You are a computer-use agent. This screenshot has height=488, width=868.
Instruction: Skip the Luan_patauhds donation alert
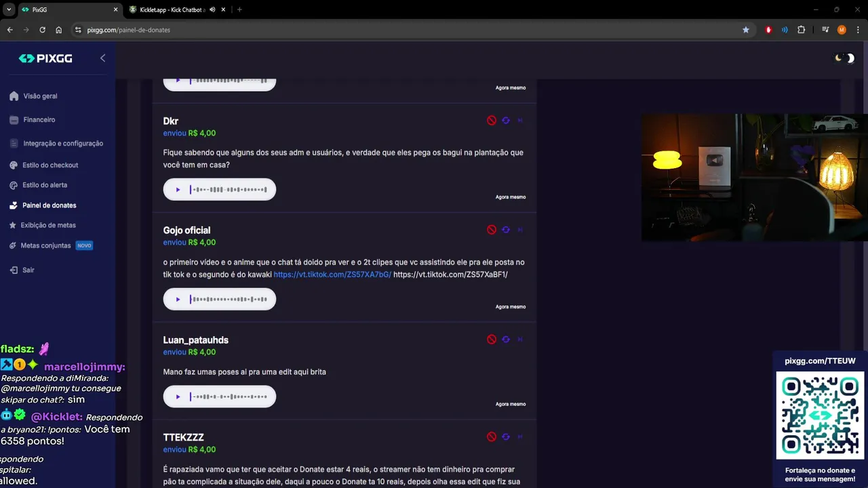point(520,339)
